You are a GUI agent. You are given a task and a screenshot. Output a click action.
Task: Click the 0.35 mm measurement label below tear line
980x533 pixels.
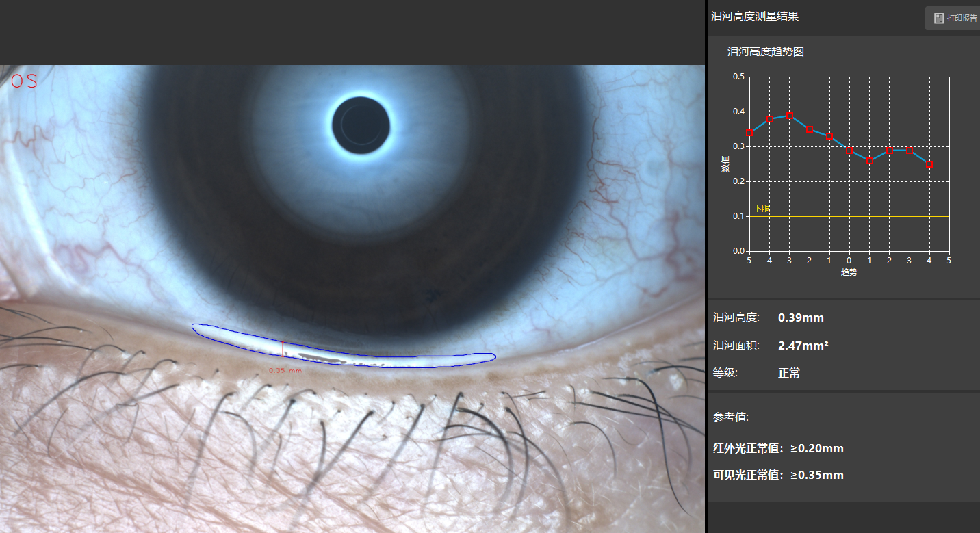pyautogui.click(x=285, y=370)
